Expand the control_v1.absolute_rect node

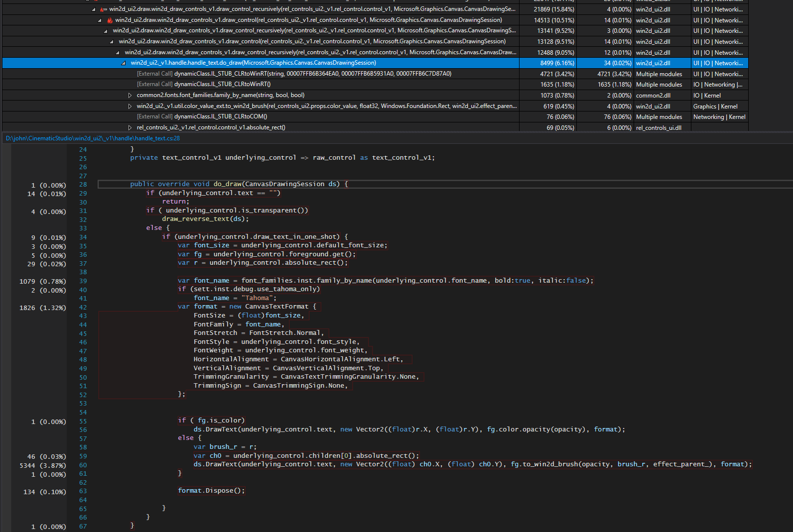coord(130,127)
